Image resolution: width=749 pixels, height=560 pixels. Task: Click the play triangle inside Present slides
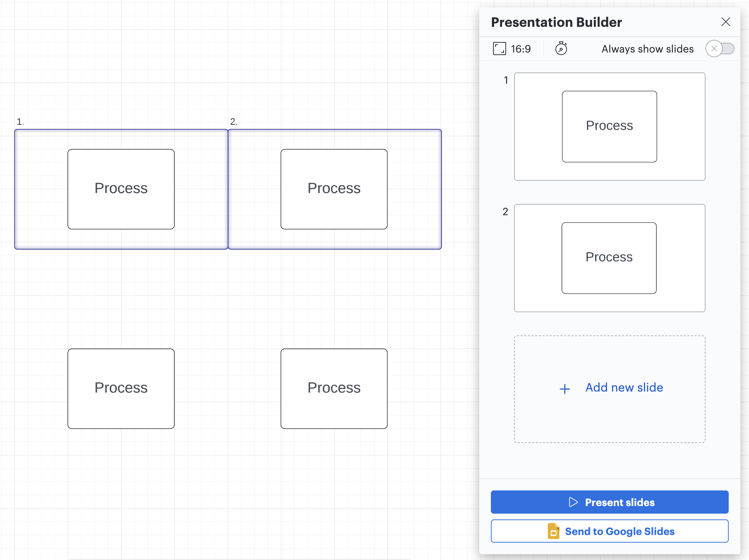coord(573,502)
